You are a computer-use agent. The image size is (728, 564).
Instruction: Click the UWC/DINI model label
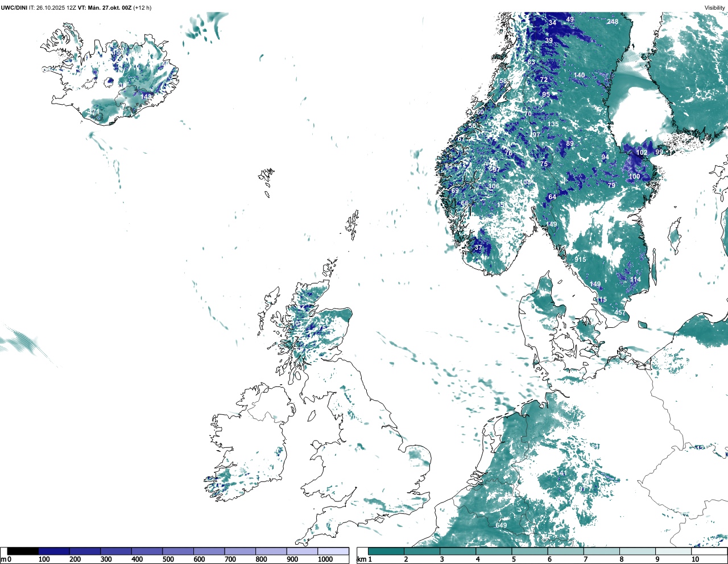(14, 7)
